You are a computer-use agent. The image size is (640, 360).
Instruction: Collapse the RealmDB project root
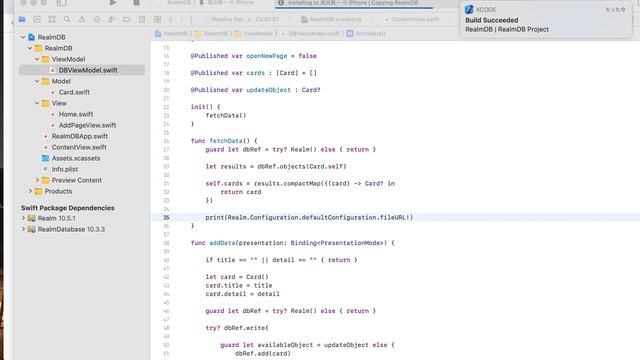pos(23,37)
